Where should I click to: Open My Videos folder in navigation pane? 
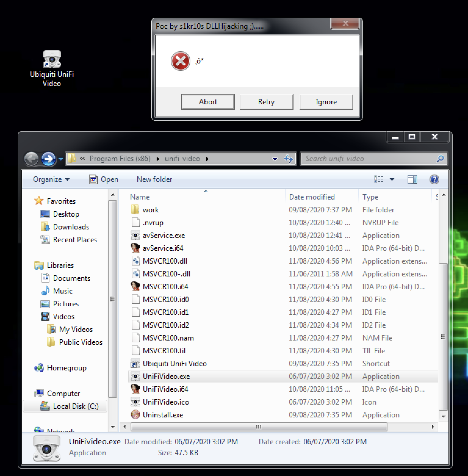[x=70, y=329]
